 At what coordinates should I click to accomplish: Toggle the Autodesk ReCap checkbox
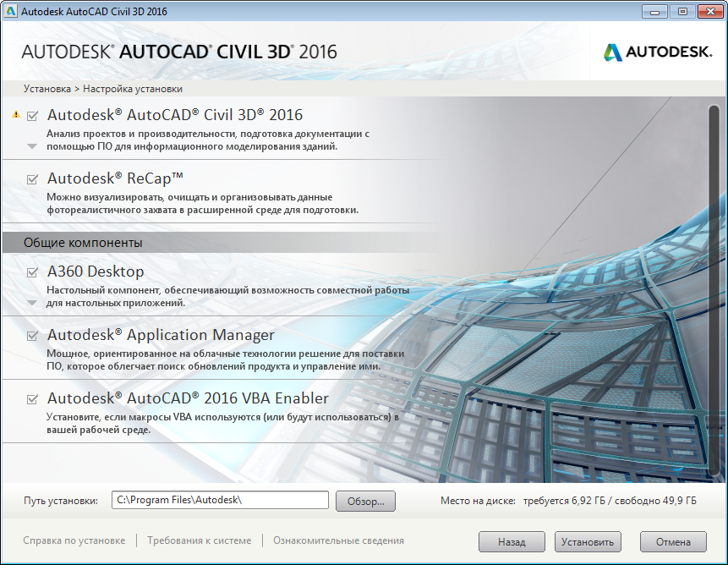[x=32, y=179]
